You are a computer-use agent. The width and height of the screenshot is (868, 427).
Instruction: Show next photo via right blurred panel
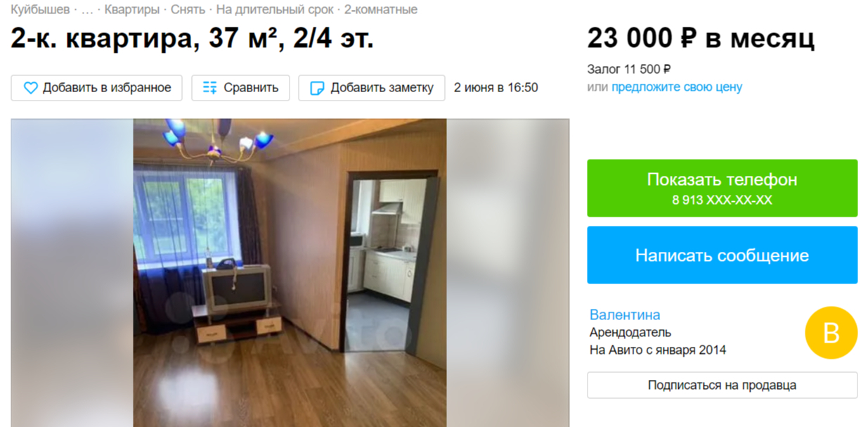click(508, 273)
